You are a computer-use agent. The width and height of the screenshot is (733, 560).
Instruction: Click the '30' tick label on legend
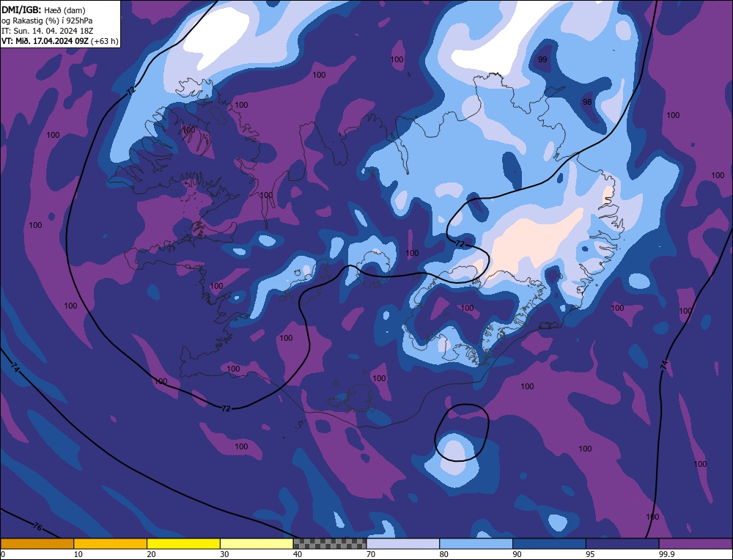(x=225, y=554)
